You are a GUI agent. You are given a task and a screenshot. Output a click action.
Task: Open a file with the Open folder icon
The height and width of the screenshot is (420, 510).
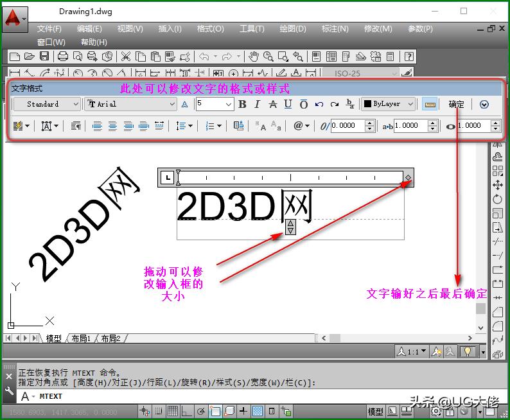point(30,57)
